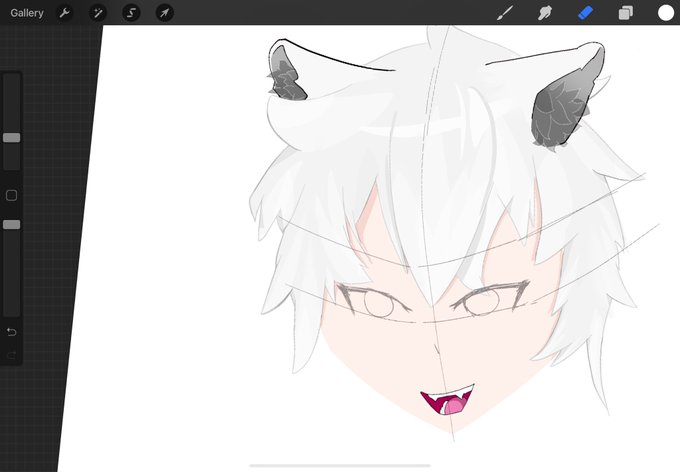680x472 pixels.
Task: Select the Brush tool
Action: point(504,13)
